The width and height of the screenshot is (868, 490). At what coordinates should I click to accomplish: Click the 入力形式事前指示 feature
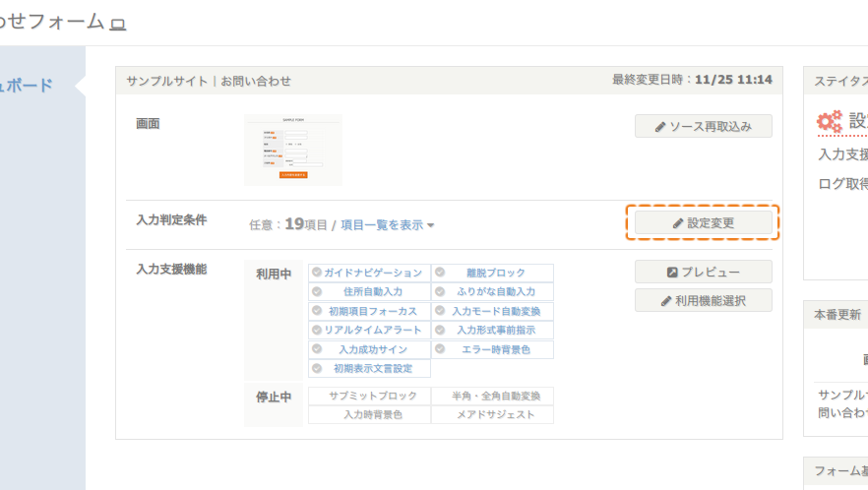[492, 330]
